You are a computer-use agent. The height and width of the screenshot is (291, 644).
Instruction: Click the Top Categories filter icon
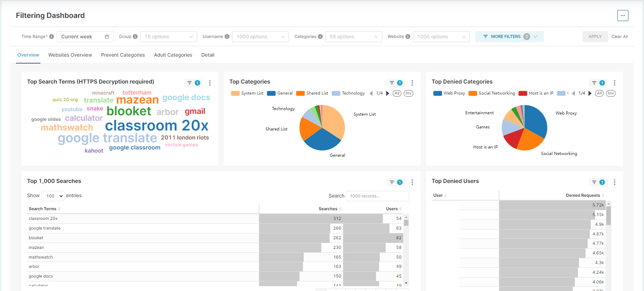(x=392, y=83)
